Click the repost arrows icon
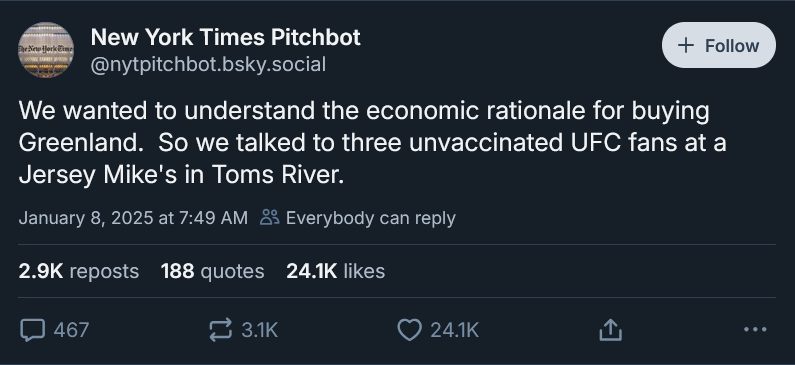 click(x=221, y=330)
